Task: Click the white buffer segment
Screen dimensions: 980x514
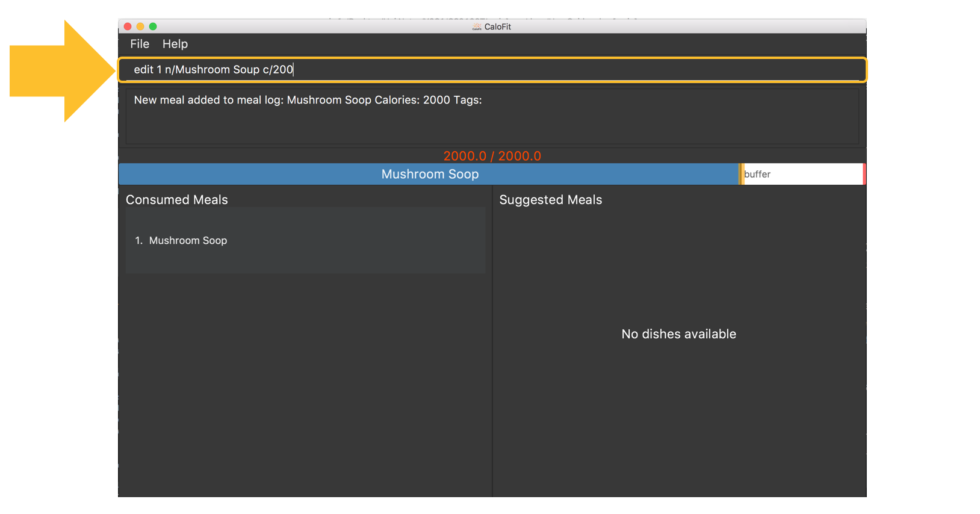Action: click(803, 174)
